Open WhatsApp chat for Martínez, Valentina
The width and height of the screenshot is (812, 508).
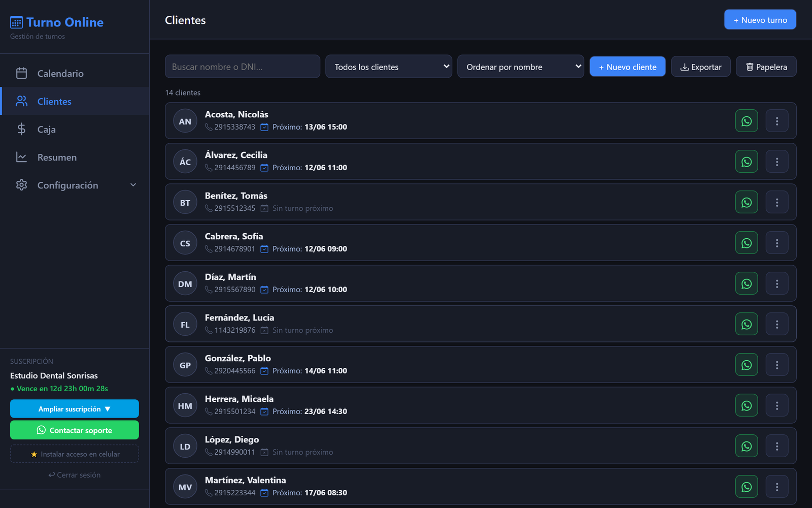(x=747, y=487)
